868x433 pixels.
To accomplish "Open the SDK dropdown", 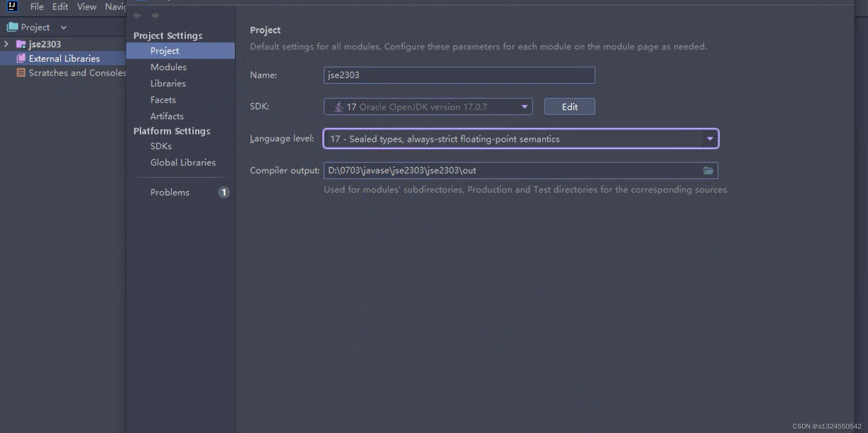I will pos(524,107).
